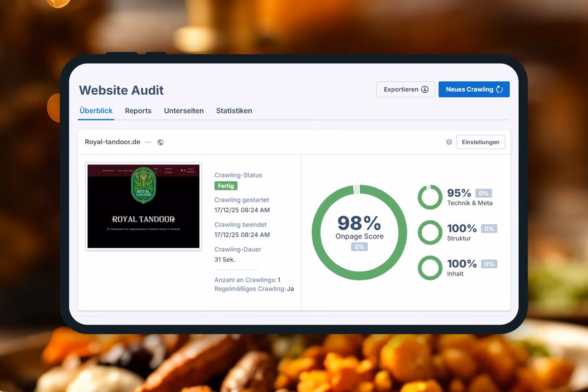
Task: Select the Technik & Meta donut chart
Action: 430,197
